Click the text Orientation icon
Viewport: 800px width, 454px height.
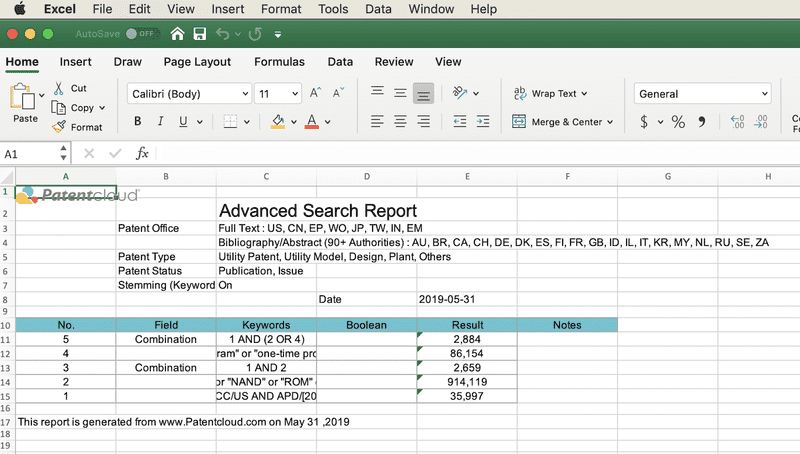pos(460,93)
